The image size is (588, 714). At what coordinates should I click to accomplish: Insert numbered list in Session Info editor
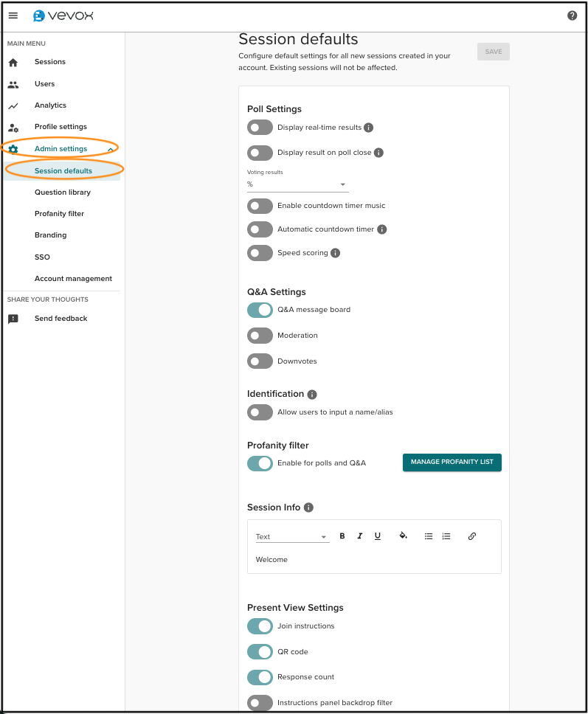click(446, 536)
